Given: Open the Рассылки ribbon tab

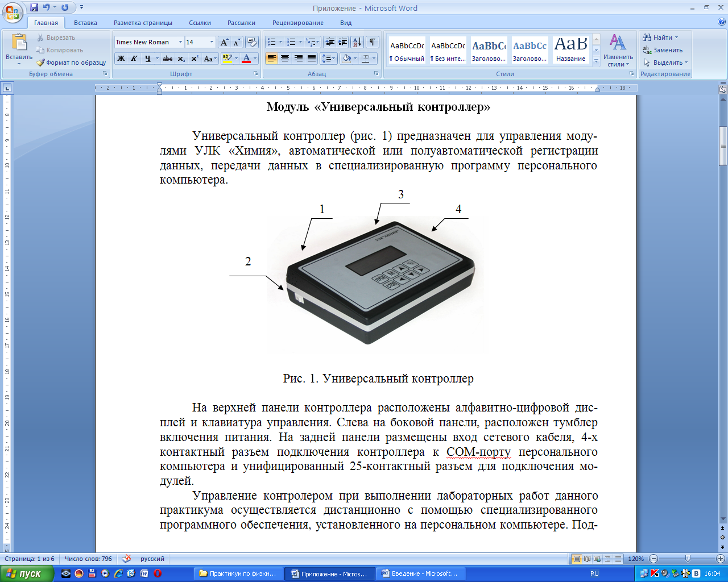Looking at the screenshot, I should coord(241,23).
